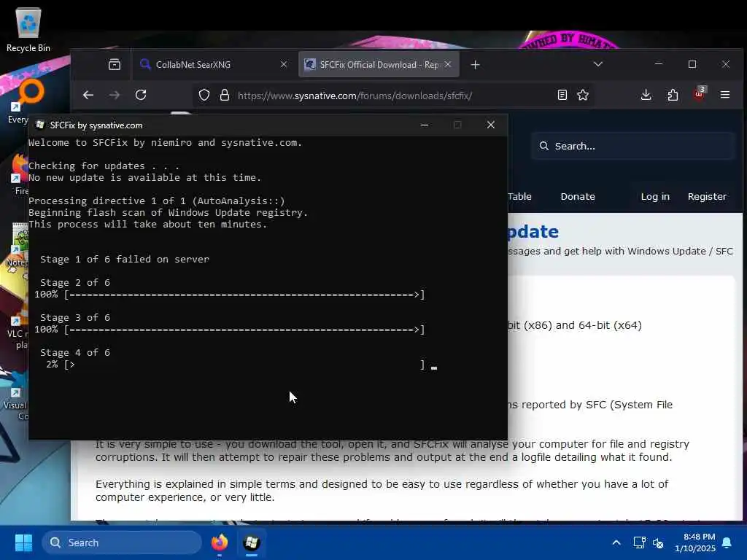Click 'Welcome to SFCFix by niemiro' line
This screenshot has width=747, height=560.
[166, 143]
